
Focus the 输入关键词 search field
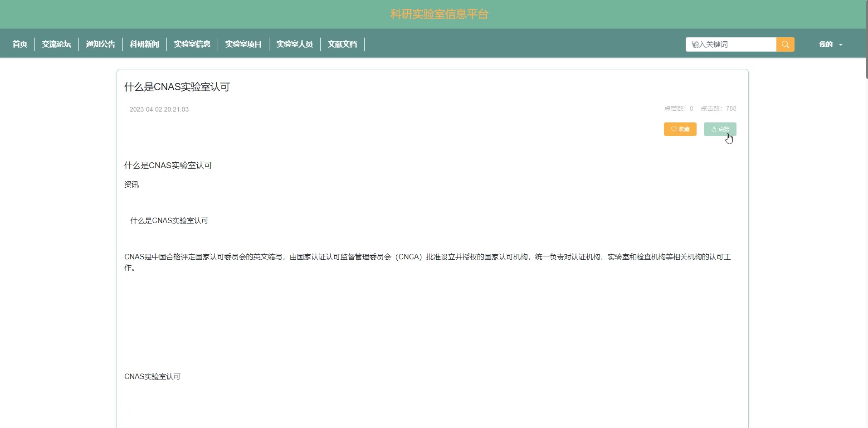[731, 44]
